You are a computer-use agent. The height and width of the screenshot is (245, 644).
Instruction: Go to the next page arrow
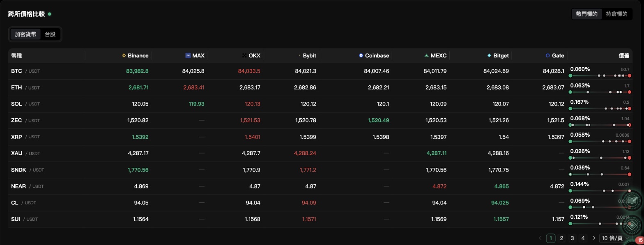pos(593,238)
